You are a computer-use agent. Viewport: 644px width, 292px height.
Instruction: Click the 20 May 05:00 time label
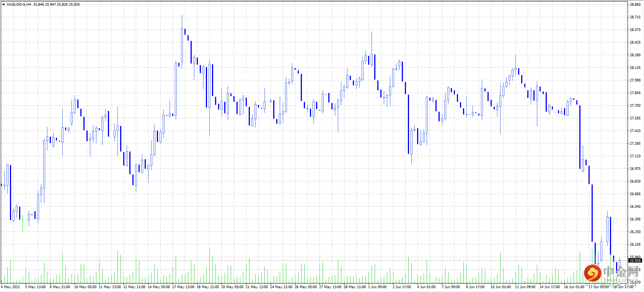[232, 287]
